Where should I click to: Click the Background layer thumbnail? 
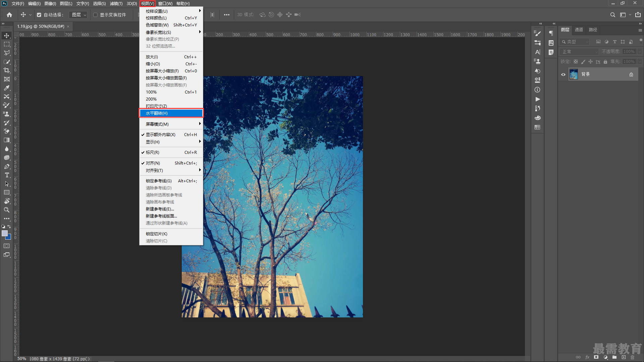coord(574,74)
